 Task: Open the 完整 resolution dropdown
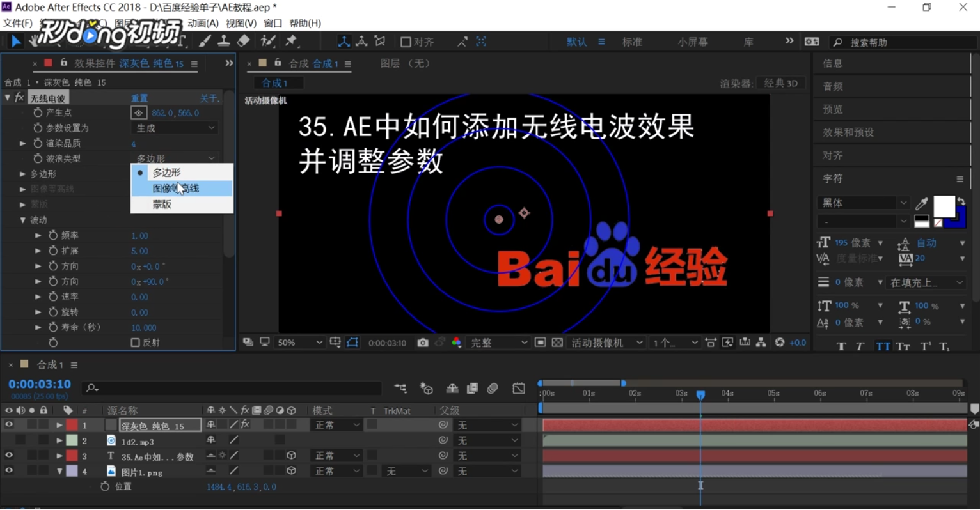498,343
